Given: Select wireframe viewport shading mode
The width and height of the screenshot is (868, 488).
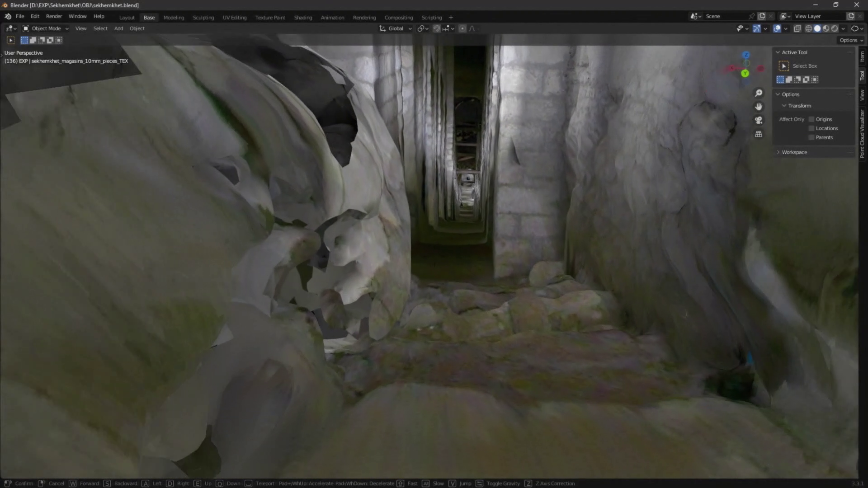Looking at the screenshot, I should point(809,28).
